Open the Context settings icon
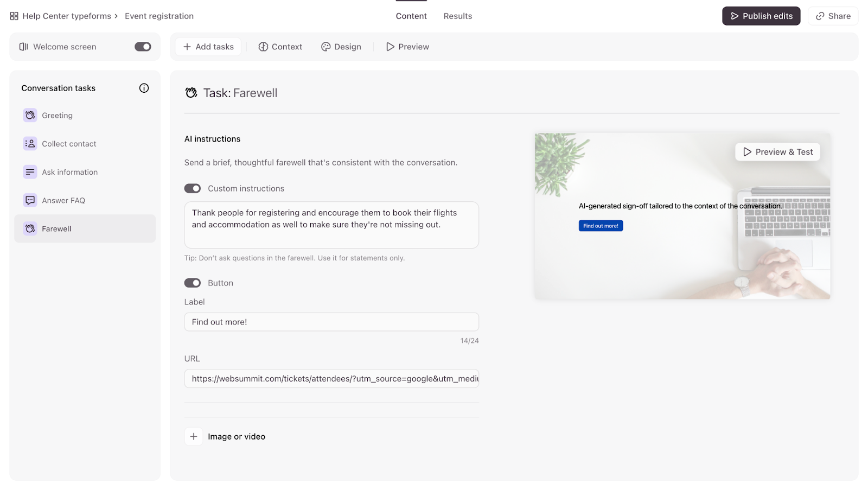 tap(263, 47)
